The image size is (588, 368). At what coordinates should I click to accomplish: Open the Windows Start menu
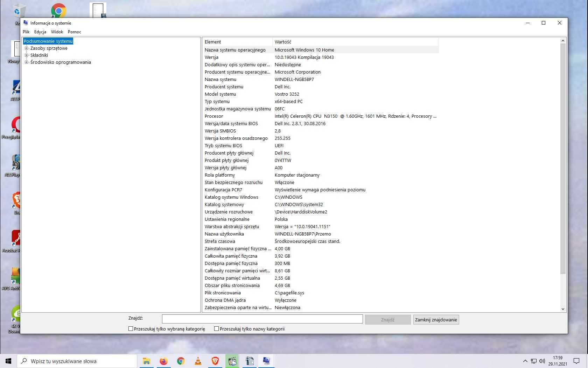coord(8,361)
